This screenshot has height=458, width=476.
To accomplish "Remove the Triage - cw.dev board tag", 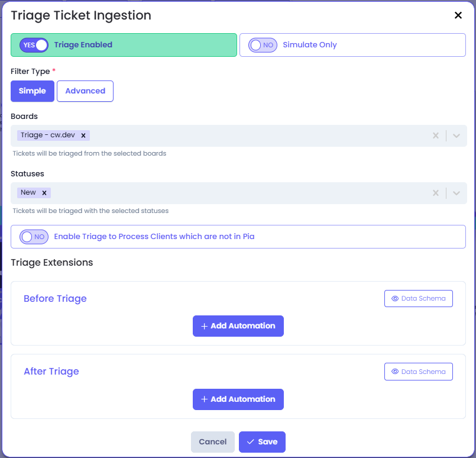I will (x=83, y=136).
